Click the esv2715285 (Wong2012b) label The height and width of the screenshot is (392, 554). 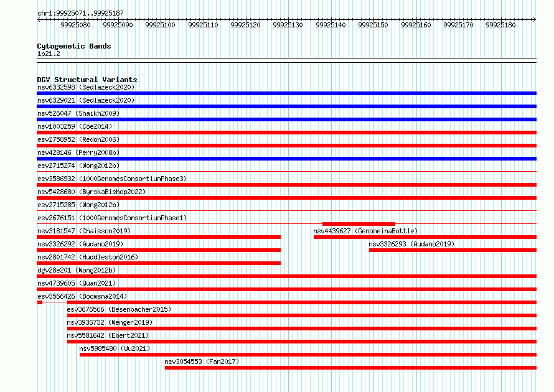(x=78, y=205)
